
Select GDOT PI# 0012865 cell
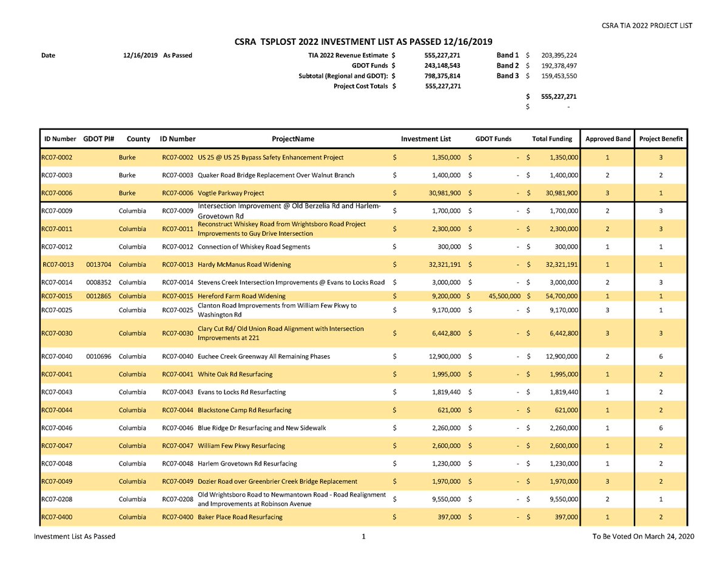98,295
